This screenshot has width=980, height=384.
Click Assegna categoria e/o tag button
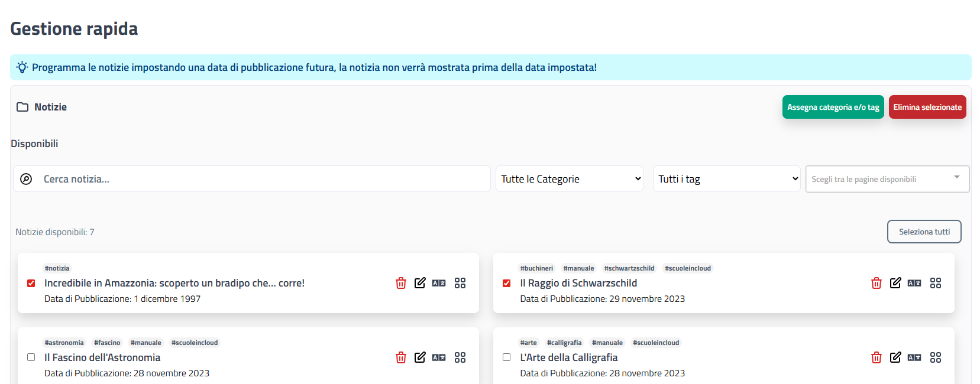pyautogui.click(x=833, y=107)
